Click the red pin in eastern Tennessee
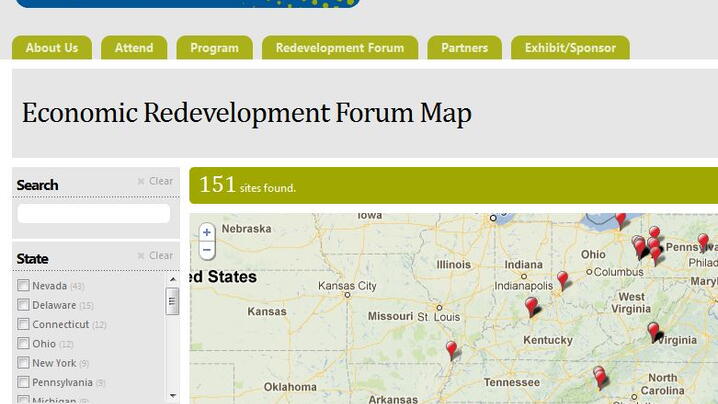718x404 pixels. point(600,378)
